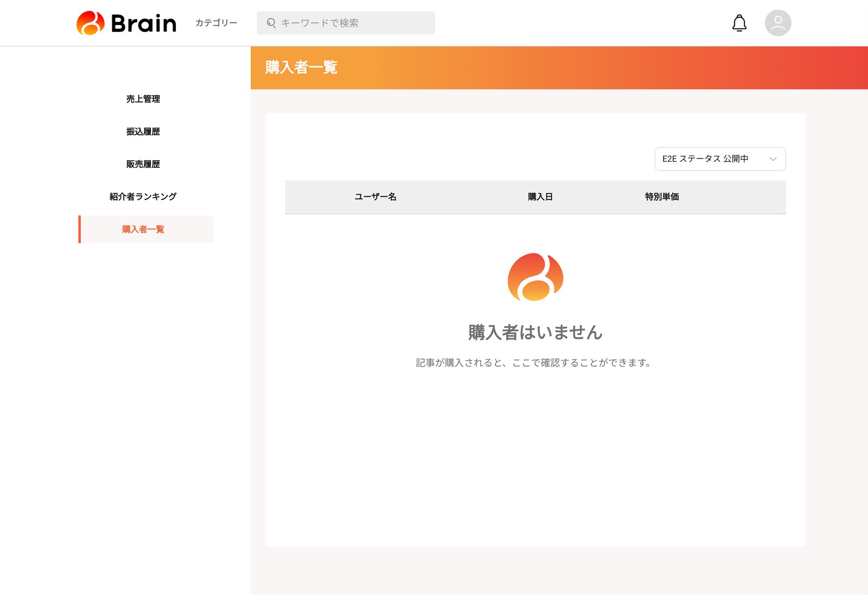Click the Brain logo in the header
868x595 pixels.
pos(126,23)
